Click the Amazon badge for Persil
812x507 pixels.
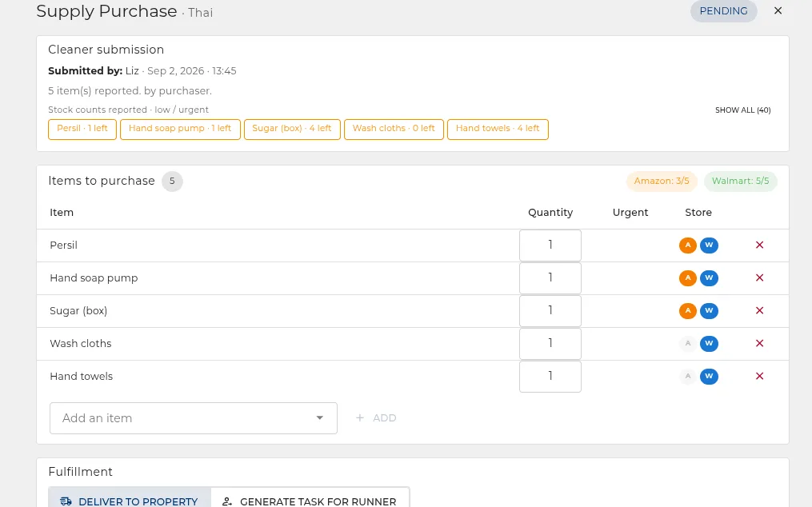pos(688,245)
